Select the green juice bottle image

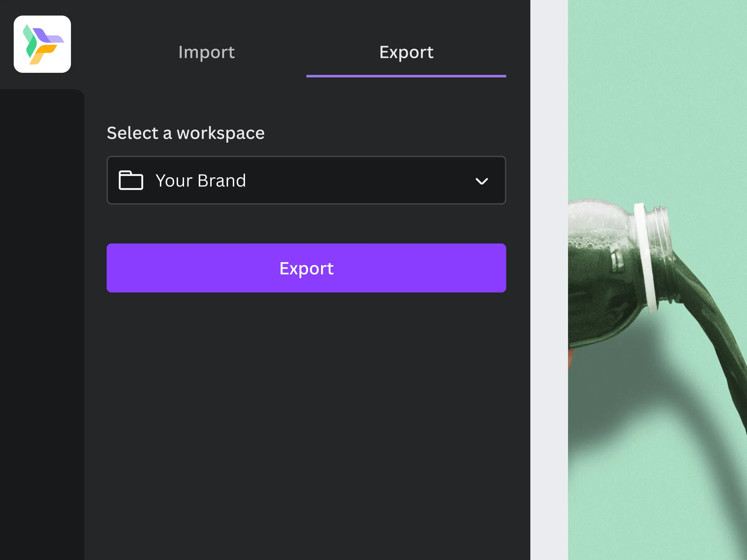click(657, 280)
